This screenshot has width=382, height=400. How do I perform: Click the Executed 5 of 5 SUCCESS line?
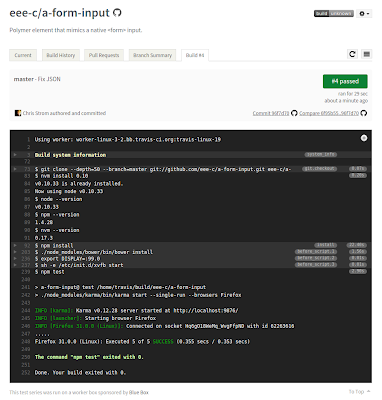[x=142, y=342]
